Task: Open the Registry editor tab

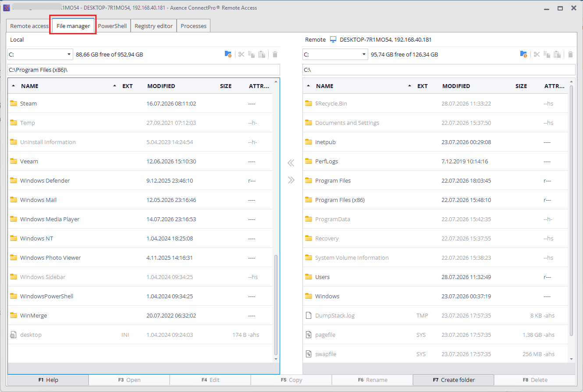Action: (153, 26)
